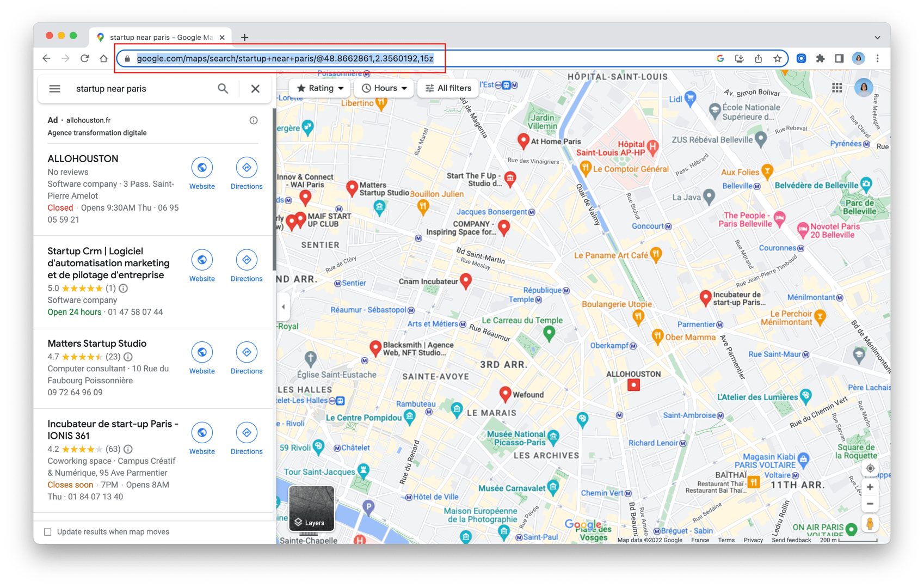Image resolution: width=924 pixels, height=588 pixels.
Task: Open the Maps hamburger menu
Action: (x=55, y=89)
